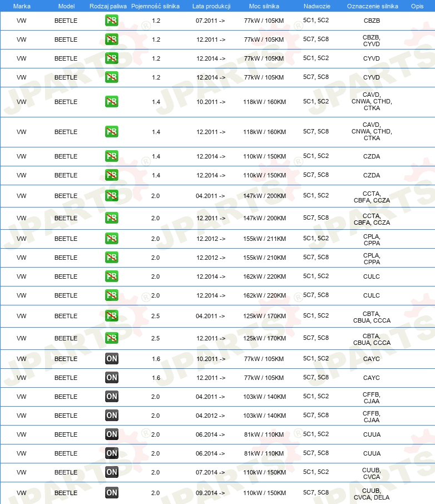
Task: Click '81kW / 110KM' in CUUA 5C1, 5C2 row
Action: point(264,434)
